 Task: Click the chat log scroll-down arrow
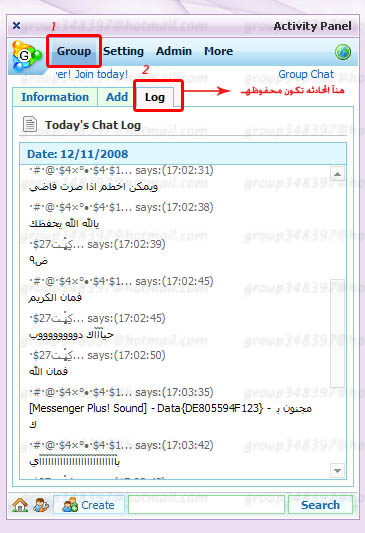click(x=337, y=471)
